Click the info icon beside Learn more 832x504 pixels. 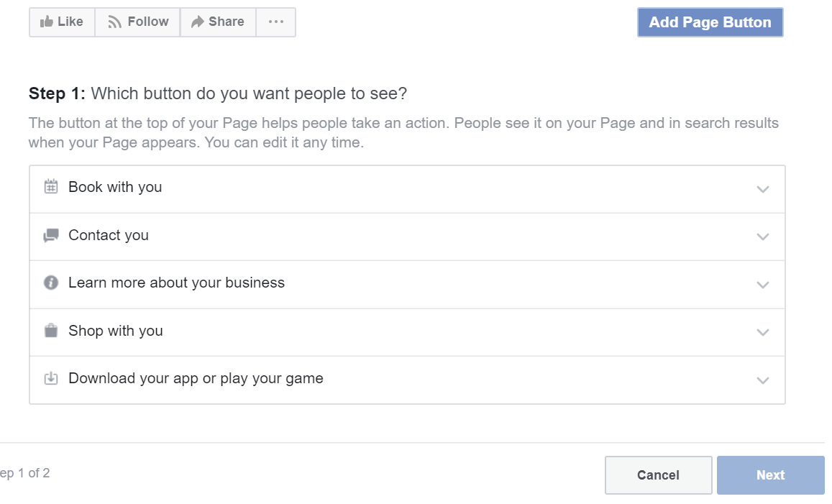pyautogui.click(x=51, y=283)
